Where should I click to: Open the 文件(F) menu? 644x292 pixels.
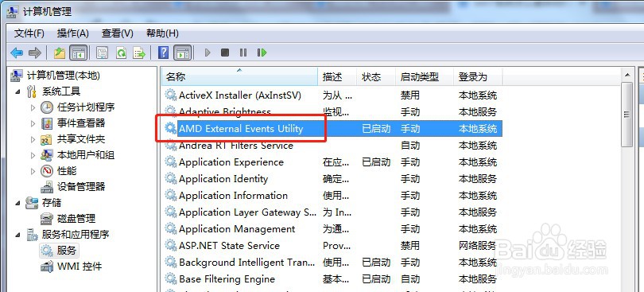[x=29, y=33]
